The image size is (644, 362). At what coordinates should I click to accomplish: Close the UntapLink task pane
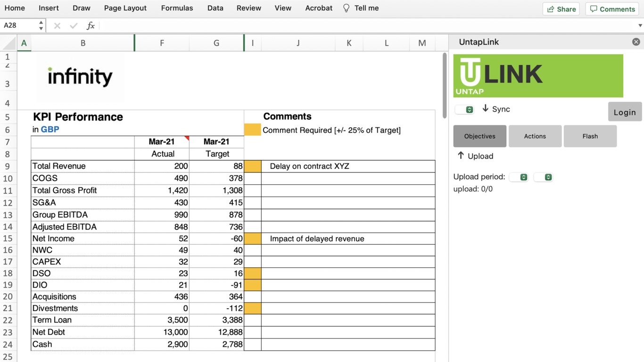pyautogui.click(x=636, y=42)
